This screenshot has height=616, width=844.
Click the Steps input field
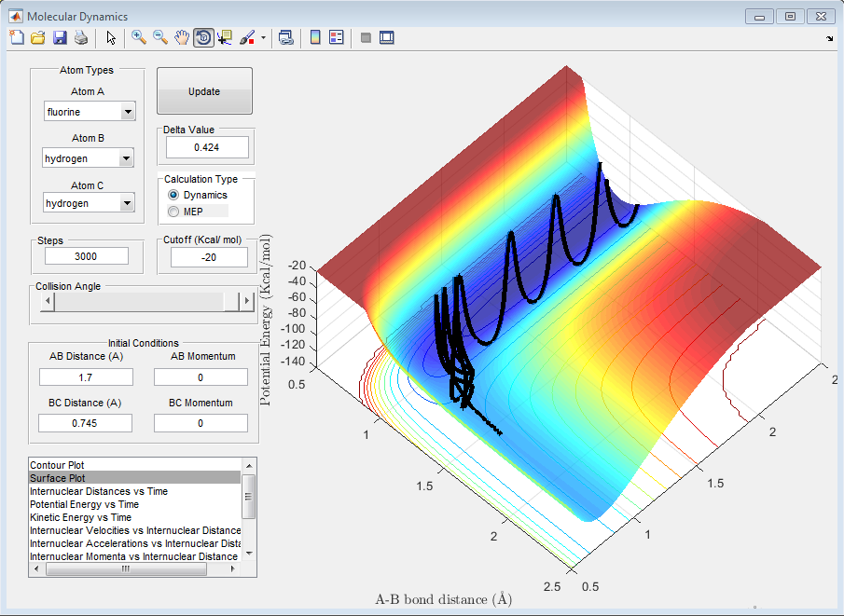87,257
